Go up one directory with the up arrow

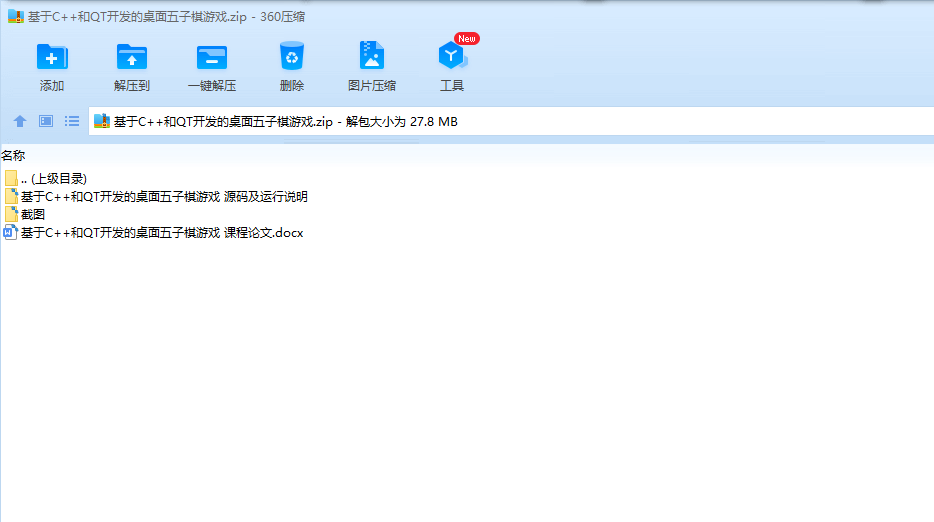coord(20,122)
